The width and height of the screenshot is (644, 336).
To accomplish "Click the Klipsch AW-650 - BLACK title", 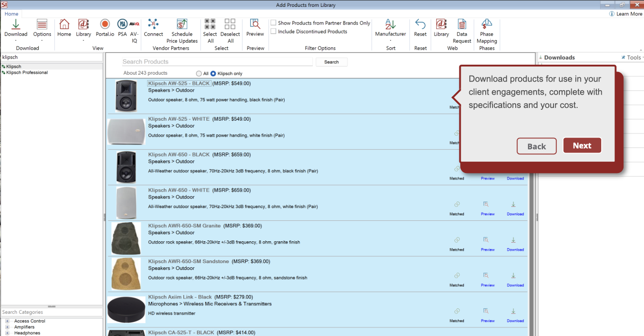I will (179, 155).
